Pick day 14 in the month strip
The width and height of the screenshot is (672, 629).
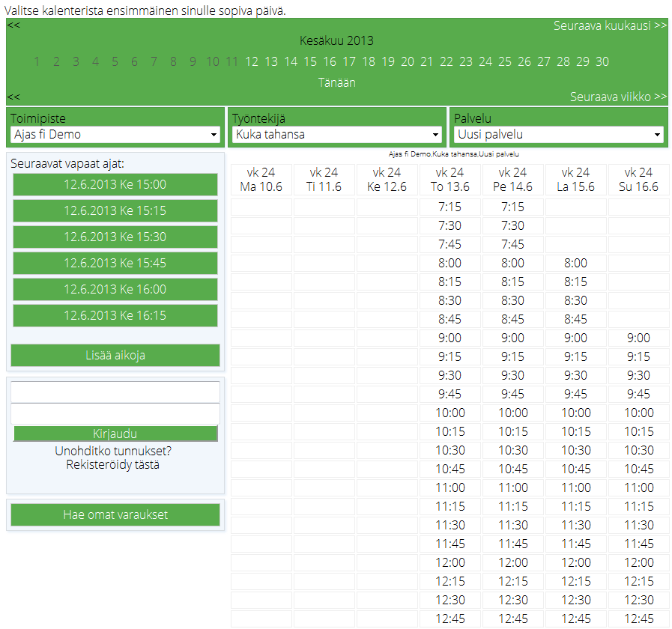click(291, 61)
